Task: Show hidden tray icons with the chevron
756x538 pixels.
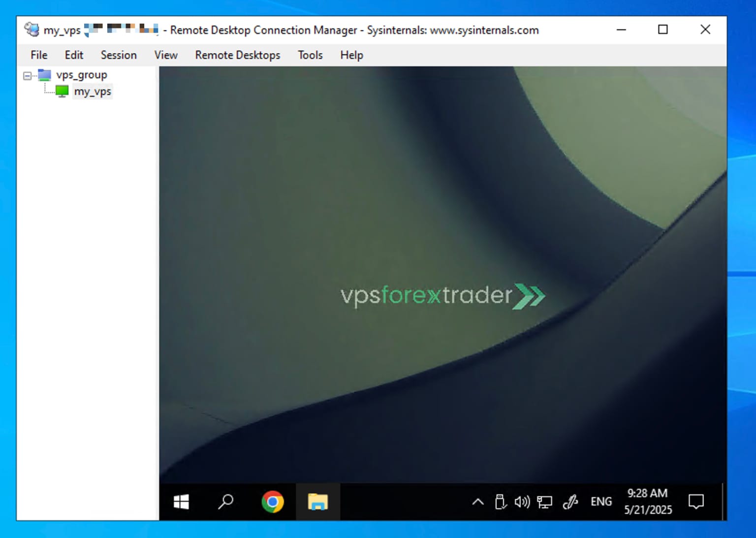Action: coord(477,502)
